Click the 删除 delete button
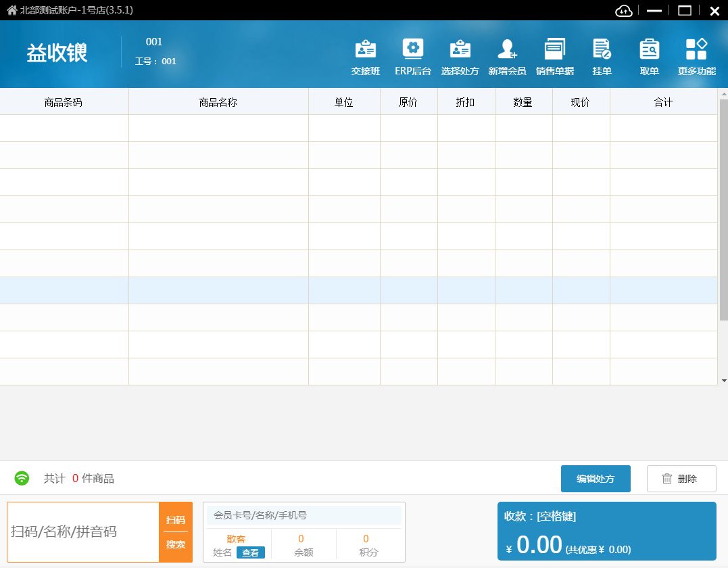This screenshot has width=728, height=568. (681, 479)
